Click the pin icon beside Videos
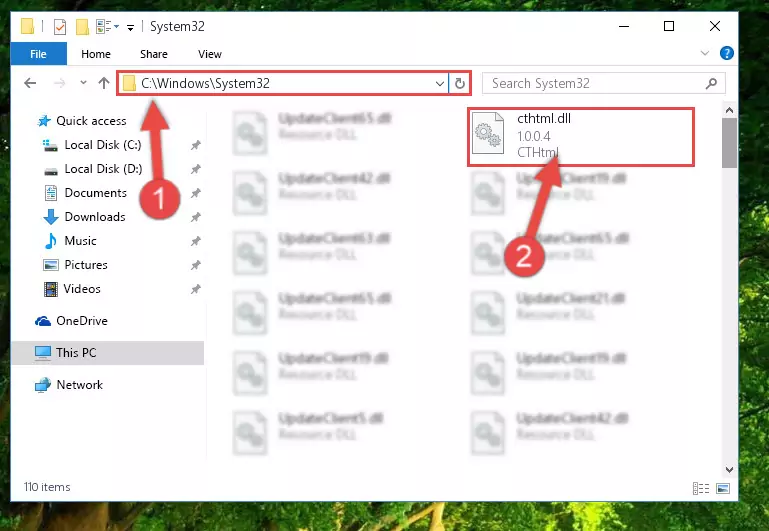 point(196,289)
